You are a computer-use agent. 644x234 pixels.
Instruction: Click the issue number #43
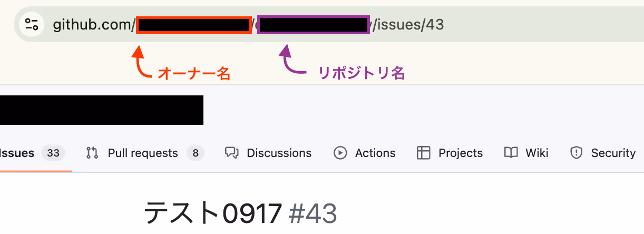click(x=313, y=213)
